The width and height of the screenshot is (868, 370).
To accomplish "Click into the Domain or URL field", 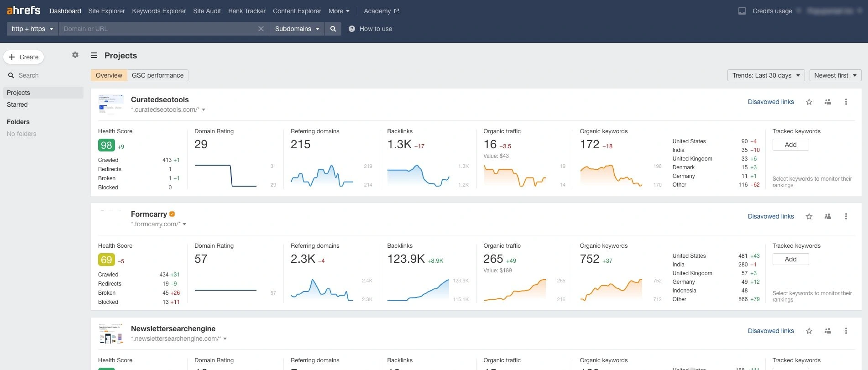I will pyautogui.click(x=157, y=29).
